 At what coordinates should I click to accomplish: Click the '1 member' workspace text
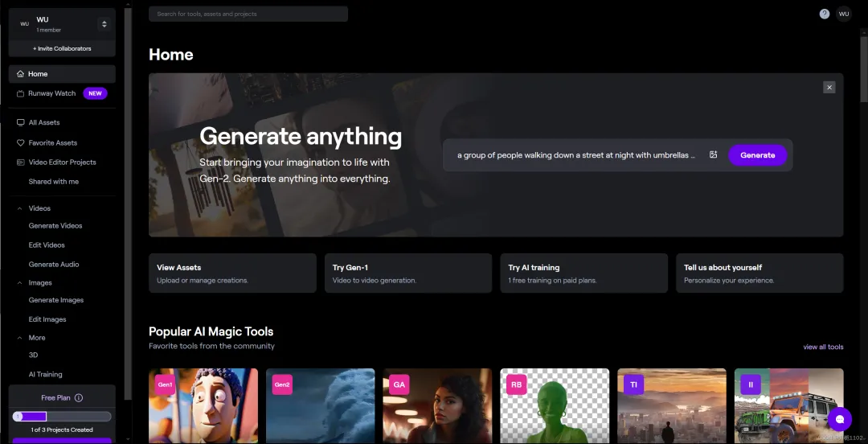click(x=49, y=30)
